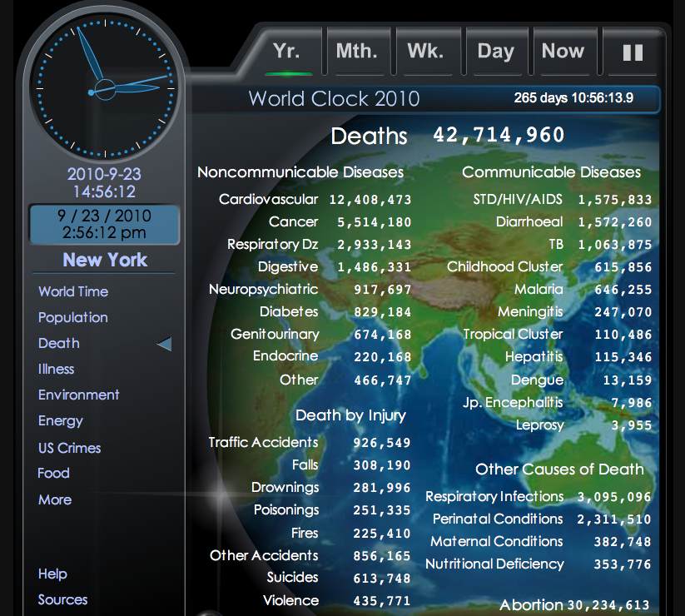685x616 pixels.
Task: Click the Other Causes of Death heading
Action: (x=559, y=469)
